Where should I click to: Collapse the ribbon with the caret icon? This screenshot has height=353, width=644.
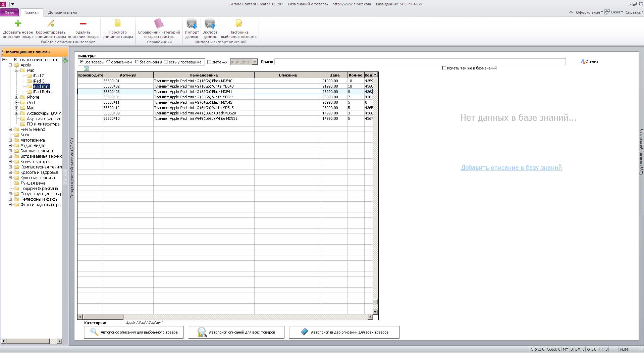click(x=571, y=12)
